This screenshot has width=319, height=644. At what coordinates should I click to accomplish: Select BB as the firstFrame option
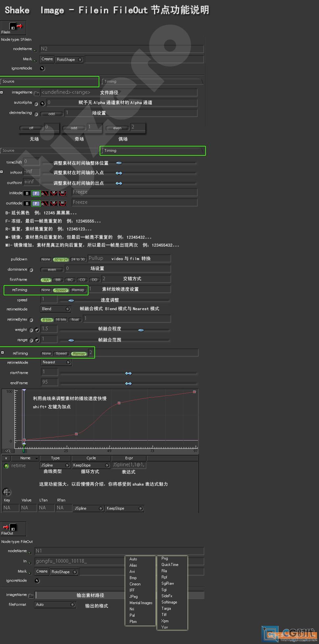[x=58, y=280]
